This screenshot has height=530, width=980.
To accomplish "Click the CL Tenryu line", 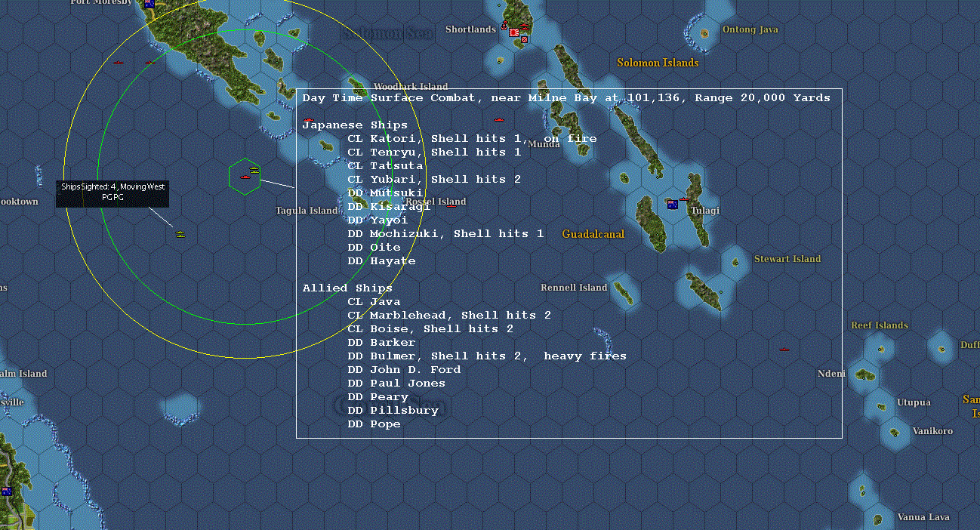I will pos(434,153).
